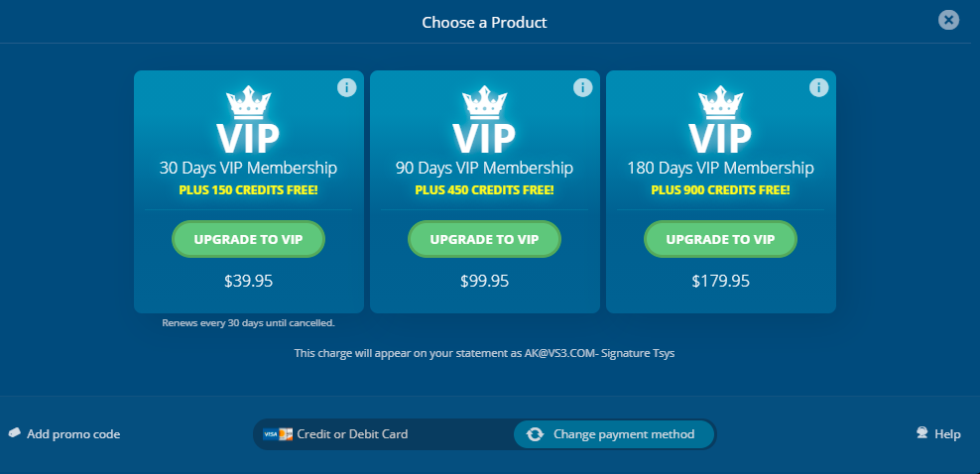The height and width of the screenshot is (474, 980).
Task: Click the Help support agent icon
Action: point(922,433)
